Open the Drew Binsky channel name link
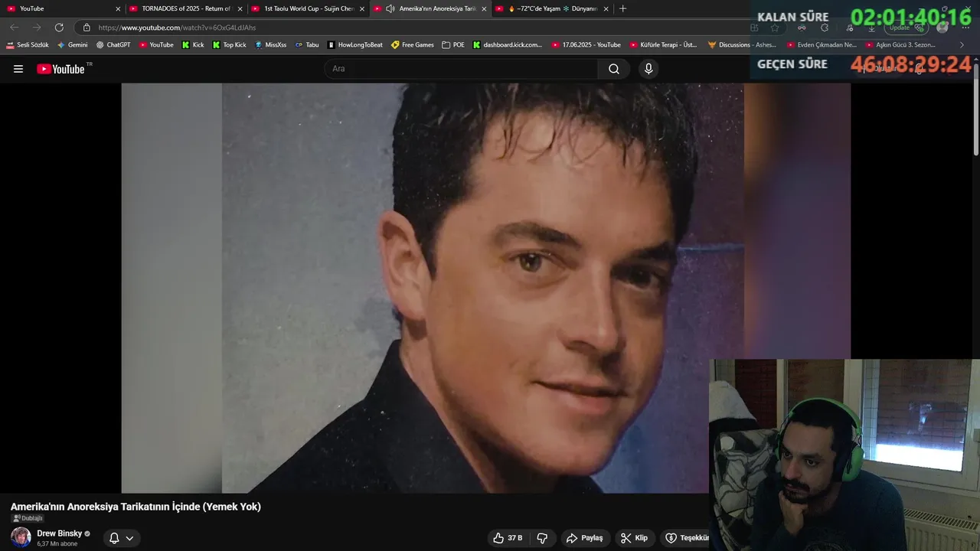 [x=59, y=533]
